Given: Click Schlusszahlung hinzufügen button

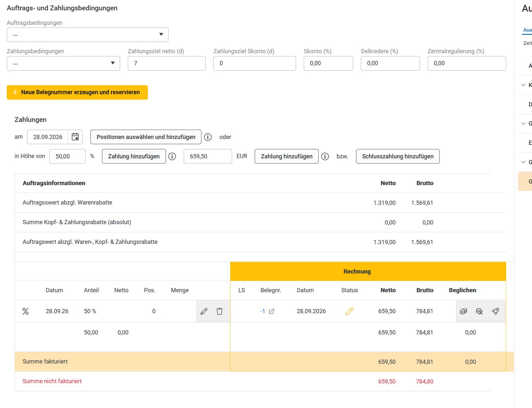Looking at the screenshot, I should coord(398,156).
